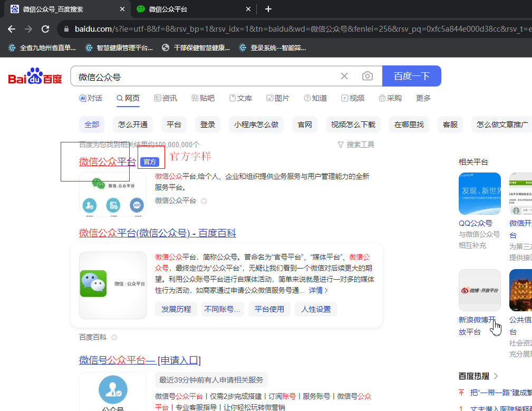
Task: Click the Baidu logo
Action: [34, 76]
